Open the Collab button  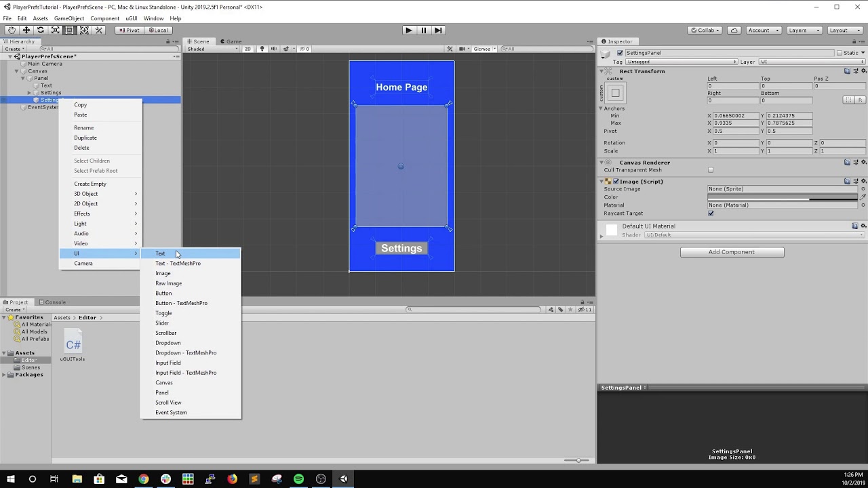[704, 30]
